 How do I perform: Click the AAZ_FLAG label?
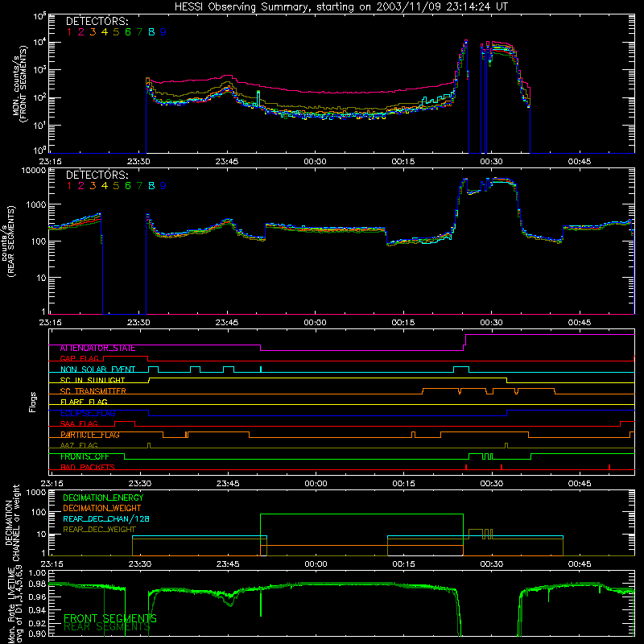coord(79,446)
